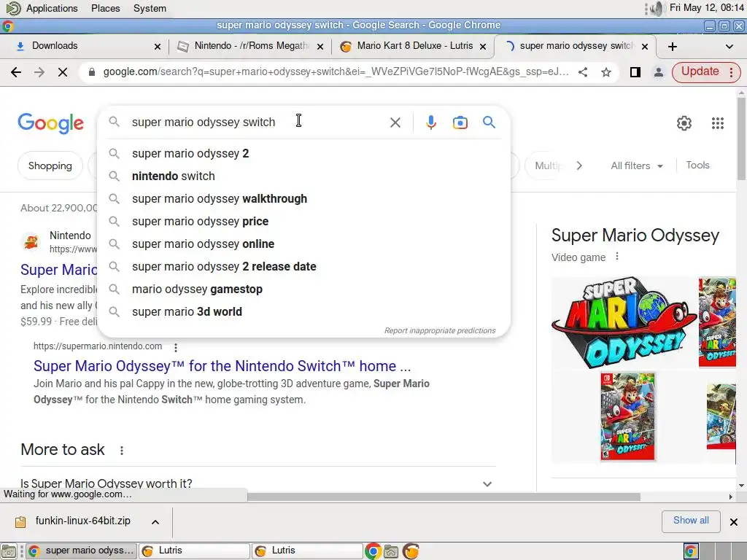The width and height of the screenshot is (747, 560).
Task: Stop loading the page
Action: pyautogui.click(x=63, y=72)
